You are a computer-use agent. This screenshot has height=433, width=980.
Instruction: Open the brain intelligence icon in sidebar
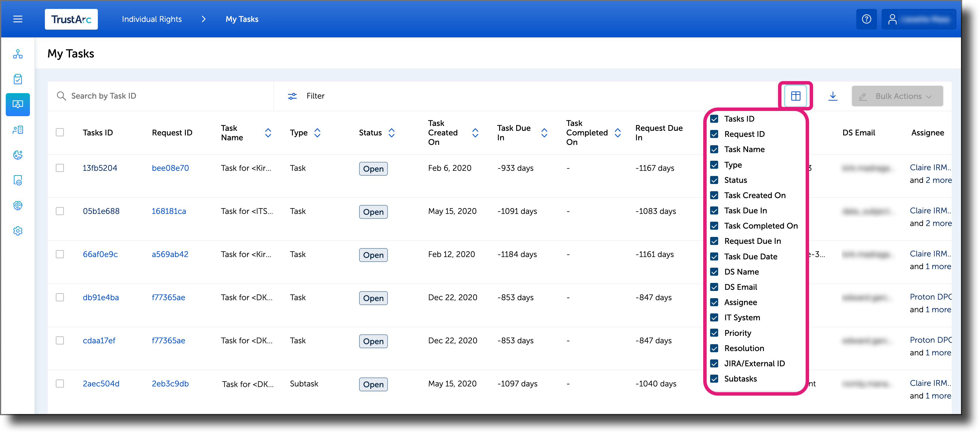pyautogui.click(x=18, y=206)
